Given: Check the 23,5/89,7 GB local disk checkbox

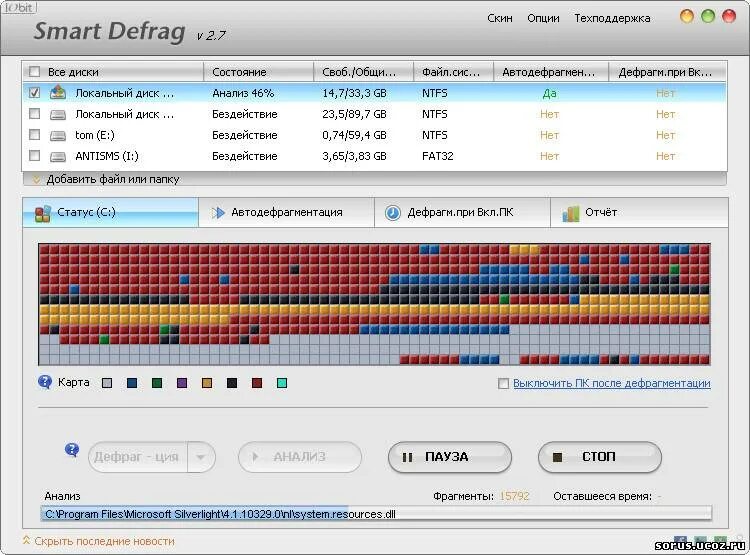Looking at the screenshot, I should [34, 114].
